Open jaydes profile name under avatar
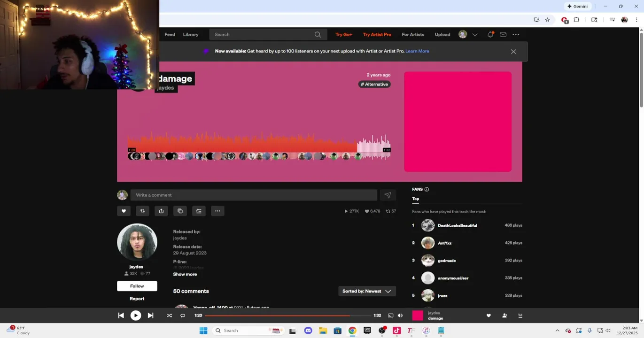The image size is (644, 338). click(x=136, y=267)
